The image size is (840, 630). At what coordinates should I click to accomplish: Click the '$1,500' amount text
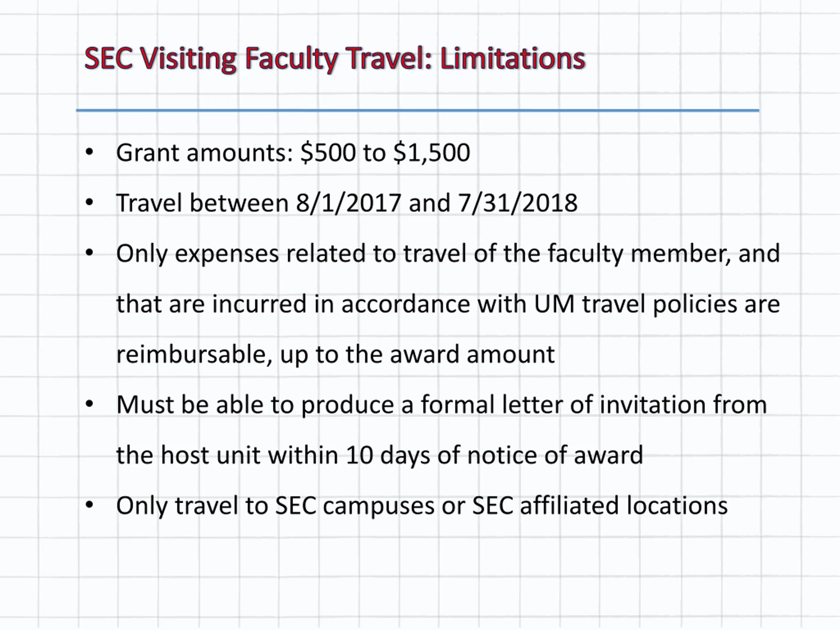click(x=431, y=153)
